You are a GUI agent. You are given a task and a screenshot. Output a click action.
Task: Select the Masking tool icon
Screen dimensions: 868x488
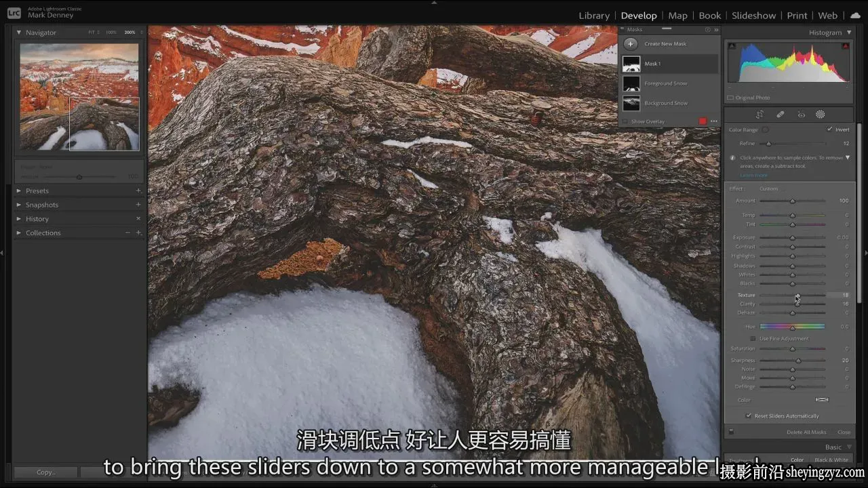[x=820, y=115]
